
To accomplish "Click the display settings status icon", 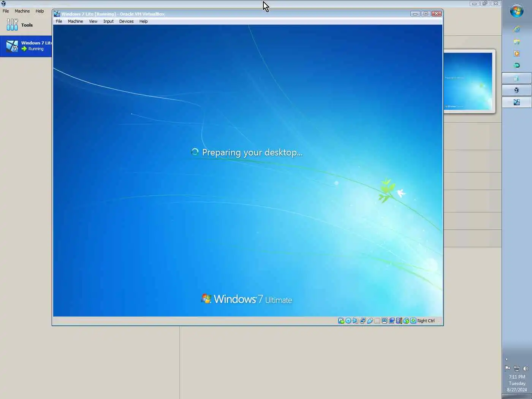I will click(384, 321).
